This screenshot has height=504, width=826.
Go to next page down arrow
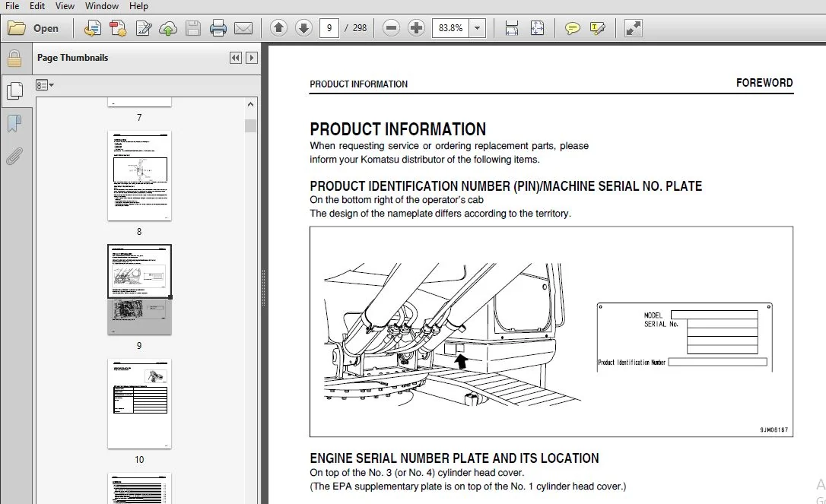point(304,28)
